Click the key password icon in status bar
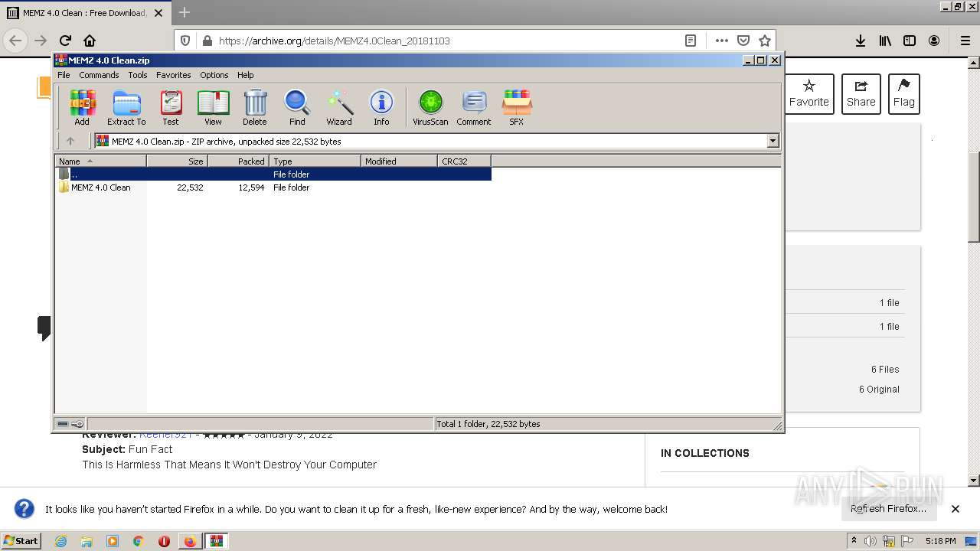Screen dimensions: 980x551 [x=77, y=424]
